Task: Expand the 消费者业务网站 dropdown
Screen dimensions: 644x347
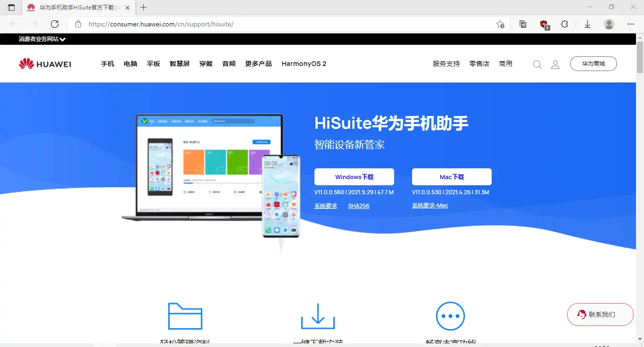Action: coord(41,40)
